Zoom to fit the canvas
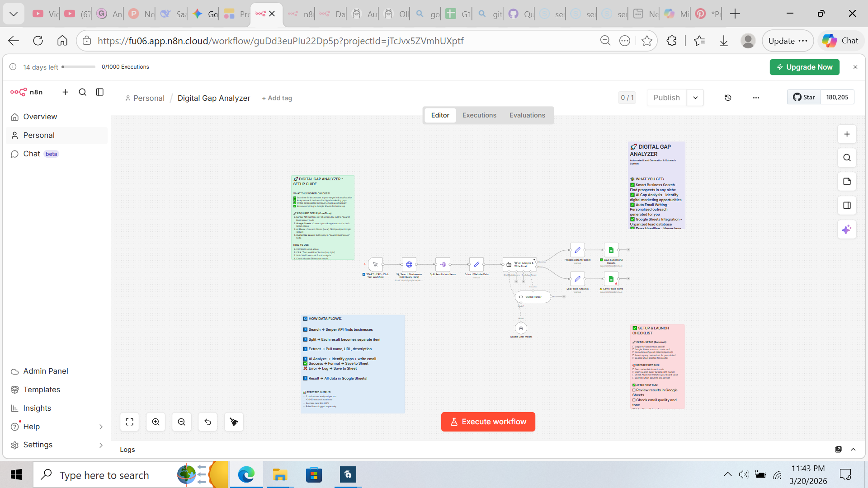The width and height of the screenshot is (868, 488). pos(130,422)
